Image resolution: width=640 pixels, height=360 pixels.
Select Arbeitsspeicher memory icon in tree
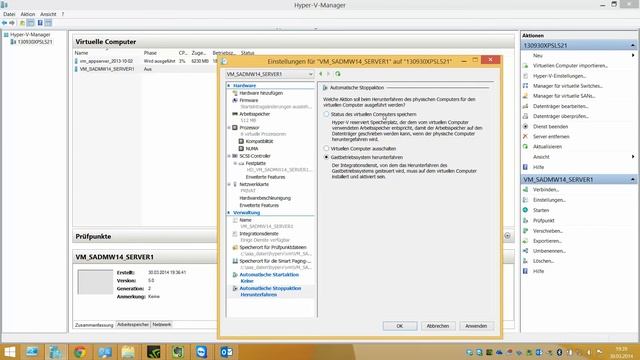click(x=235, y=114)
